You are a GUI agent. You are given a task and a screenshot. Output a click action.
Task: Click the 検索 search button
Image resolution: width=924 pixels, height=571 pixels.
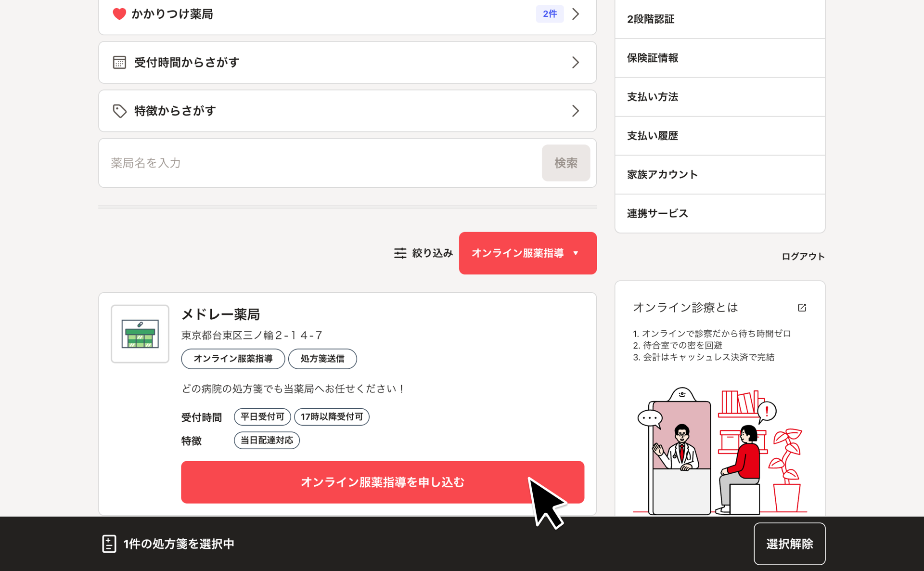coord(565,163)
